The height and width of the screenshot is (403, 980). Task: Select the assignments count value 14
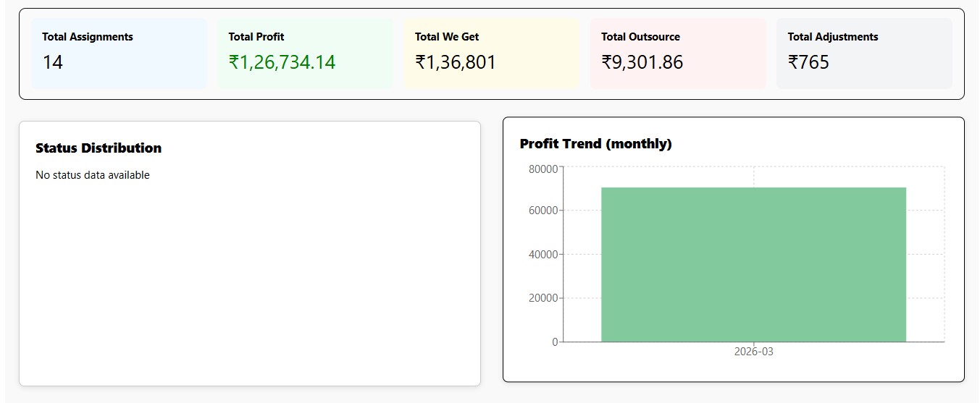pos(53,62)
